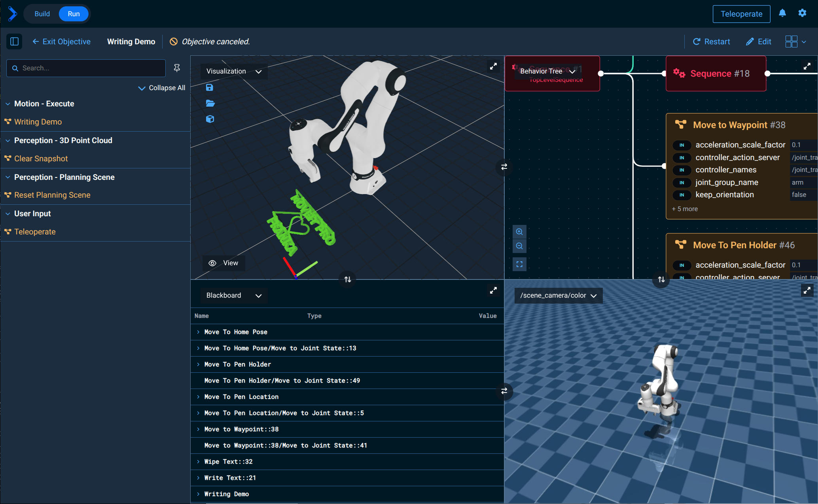Open the Visualization pane dropdown
This screenshot has width=818, height=504.
coord(234,71)
